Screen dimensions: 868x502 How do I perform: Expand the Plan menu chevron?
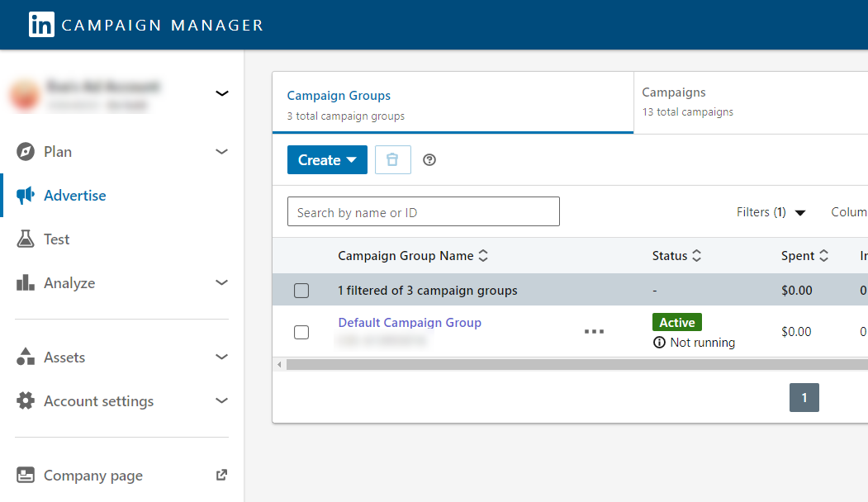tap(222, 152)
